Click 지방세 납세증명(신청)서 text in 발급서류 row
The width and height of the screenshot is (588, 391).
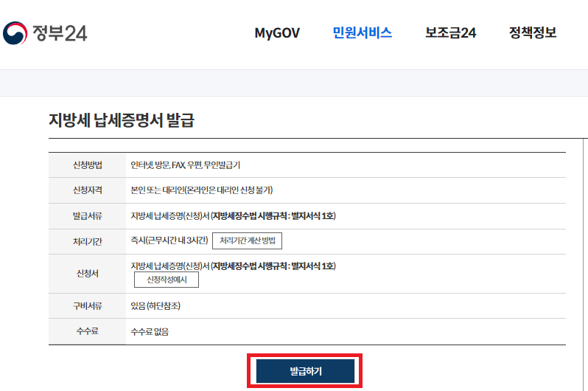[233, 216]
